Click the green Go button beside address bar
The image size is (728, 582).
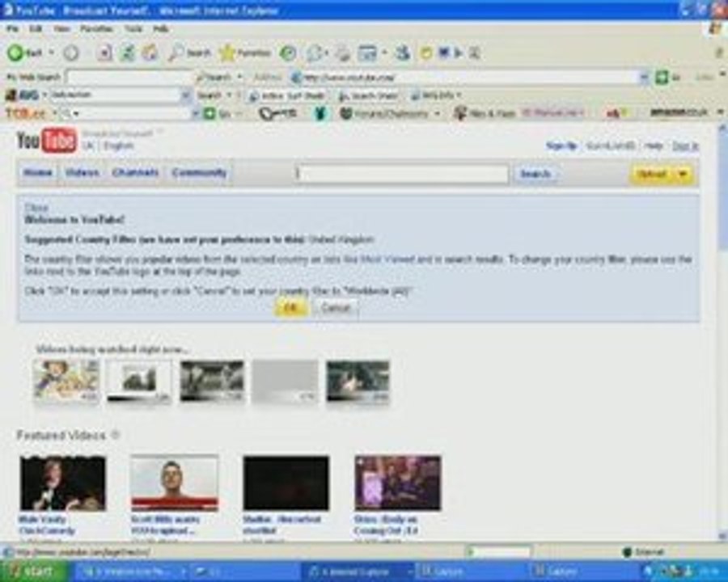[x=662, y=77]
